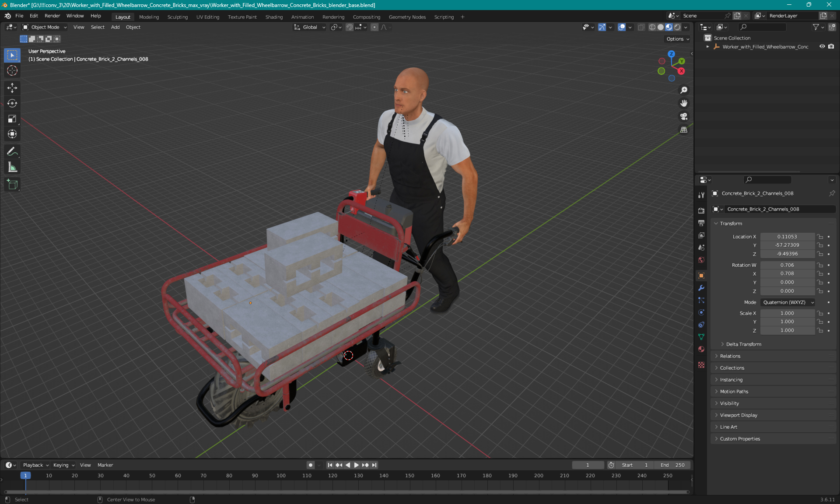Screen dimensions: 840x504
Task: Click the pan view hand icon
Action: click(683, 103)
